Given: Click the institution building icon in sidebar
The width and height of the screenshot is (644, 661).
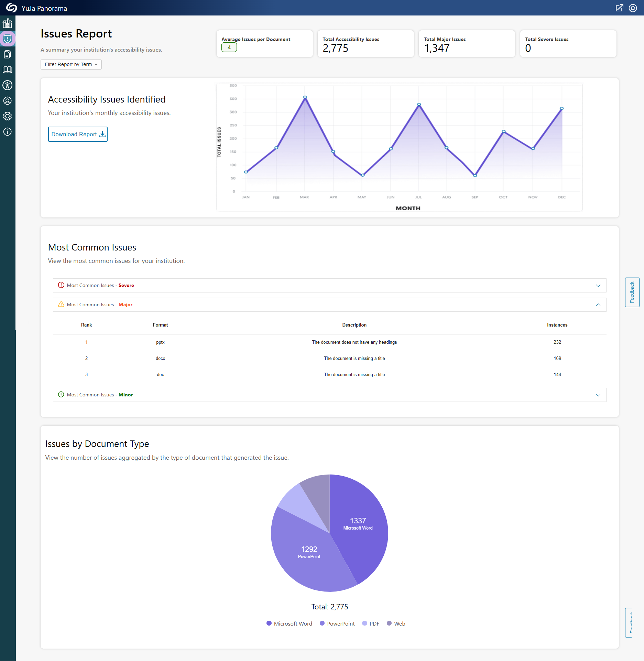Looking at the screenshot, I should pos(8,23).
